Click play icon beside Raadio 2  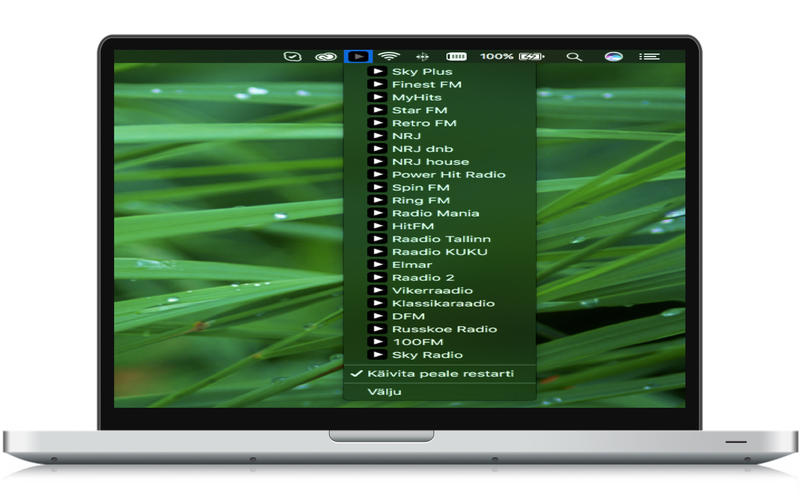[377, 278]
